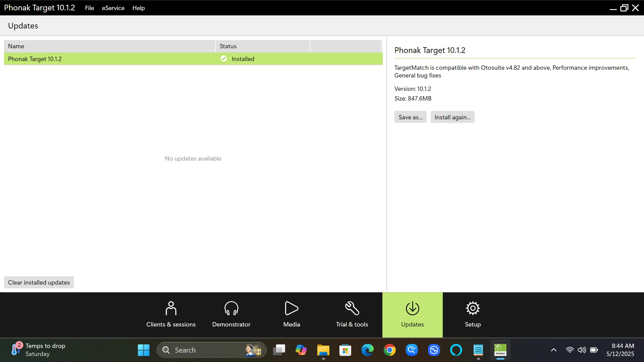Launch Microsoft Edge from taskbar
Image resolution: width=644 pixels, height=362 pixels.
pos(367,350)
